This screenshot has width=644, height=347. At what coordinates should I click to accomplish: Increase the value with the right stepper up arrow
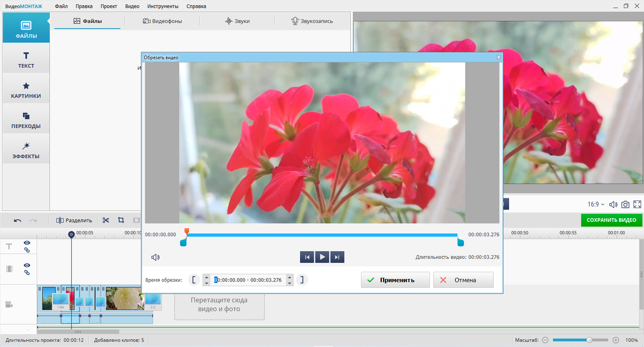click(290, 277)
